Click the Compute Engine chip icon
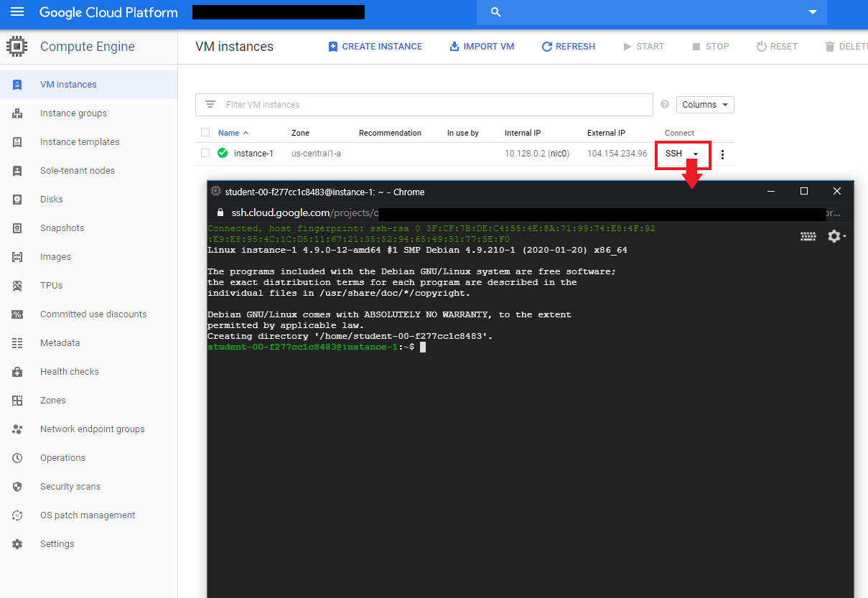Screen dimensions: 868x598 pos(17,47)
